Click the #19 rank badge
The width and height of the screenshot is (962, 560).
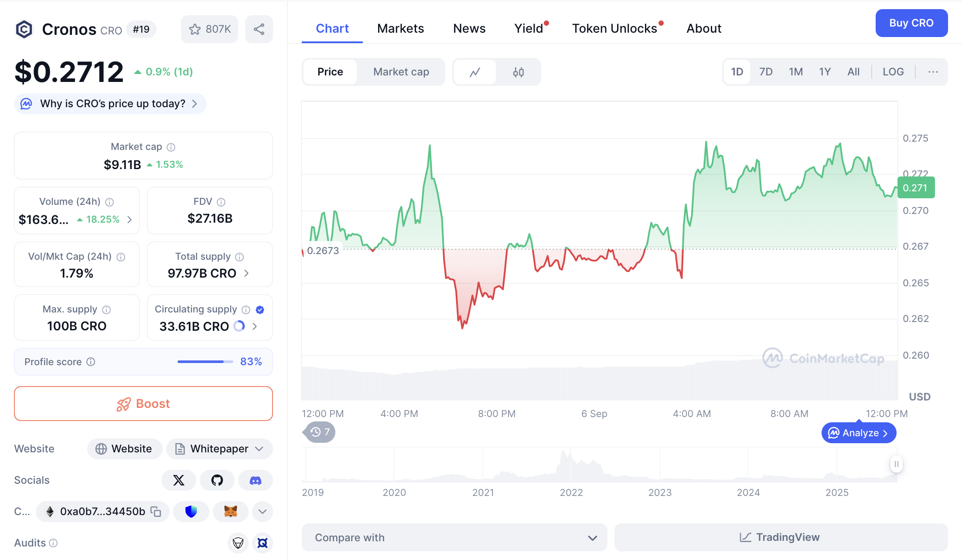pos(141,29)
